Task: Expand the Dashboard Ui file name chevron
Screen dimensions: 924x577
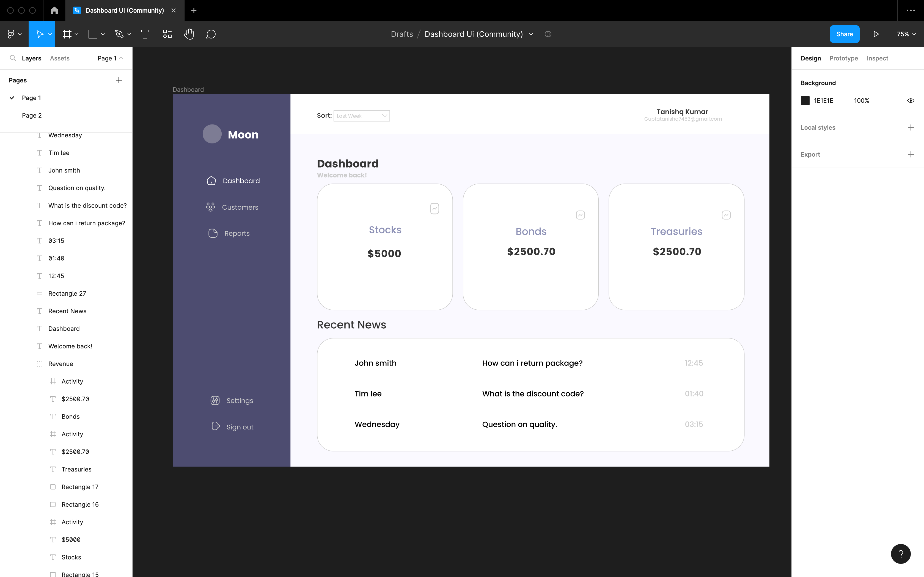Action: pyautogui.click(x=531, y=34)
